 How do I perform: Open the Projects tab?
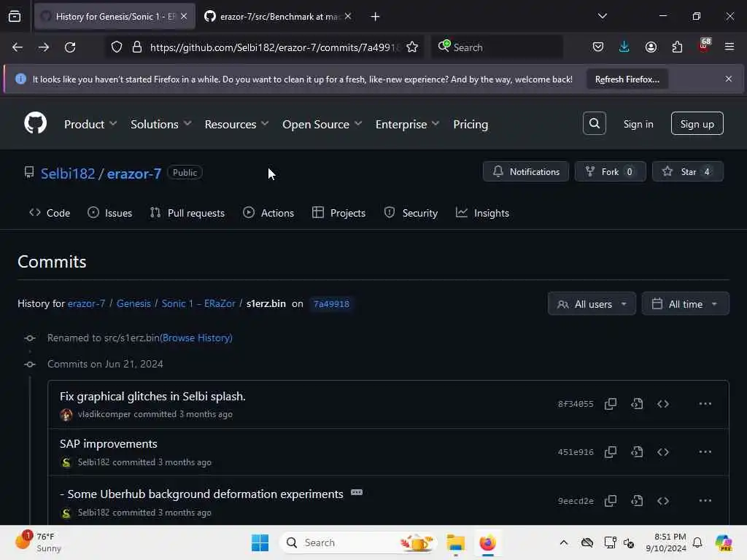(x=338, y=213)
